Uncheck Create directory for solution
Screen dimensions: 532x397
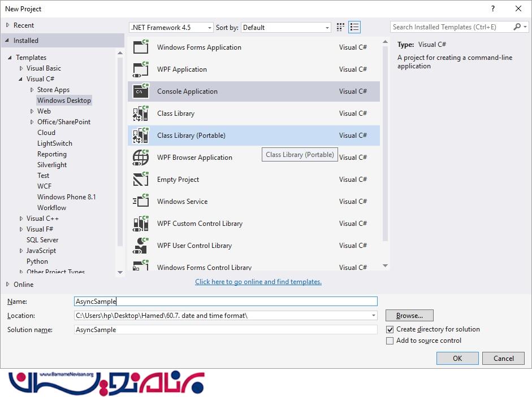pyautogui.click(x=390, y=329)
